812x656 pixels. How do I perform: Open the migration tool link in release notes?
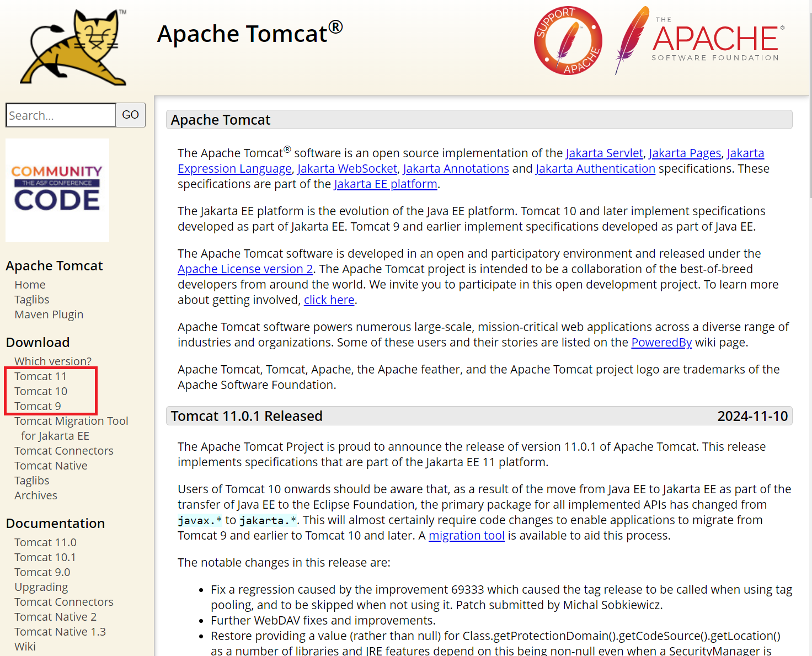coord(467,536)
